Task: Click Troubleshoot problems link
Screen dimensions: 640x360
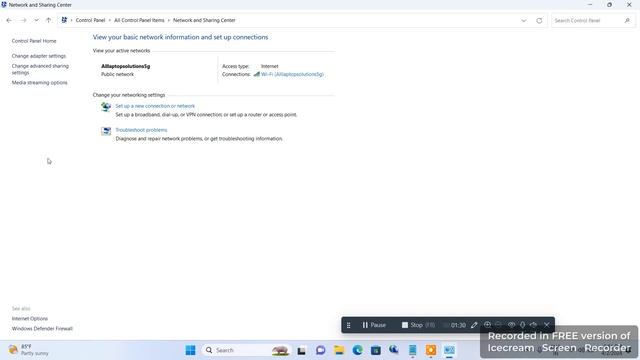Action: pyautogui.click(x=141, y=130)
